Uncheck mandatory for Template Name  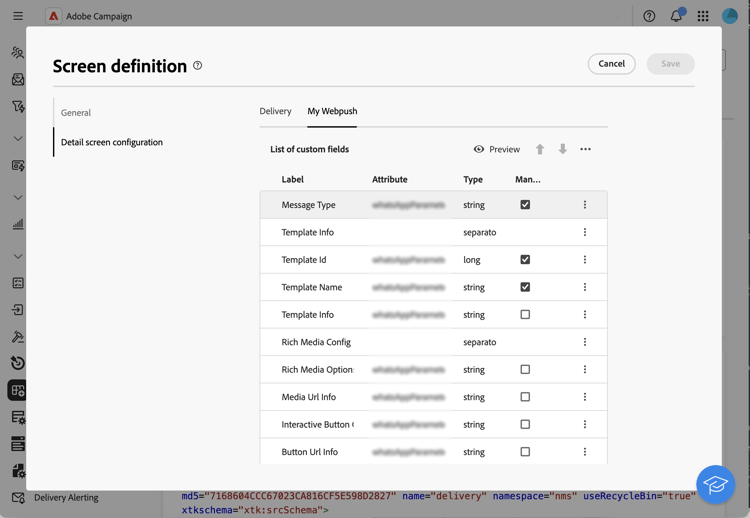[x=525, y=287]
